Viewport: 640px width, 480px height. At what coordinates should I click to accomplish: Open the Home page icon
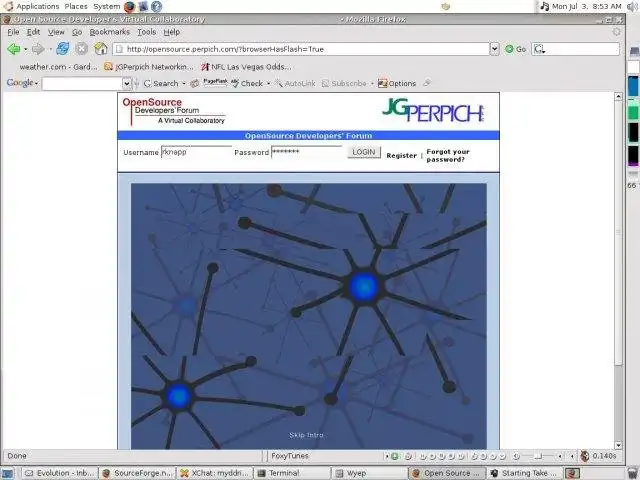pyautogui.click(x=100, y=49)
